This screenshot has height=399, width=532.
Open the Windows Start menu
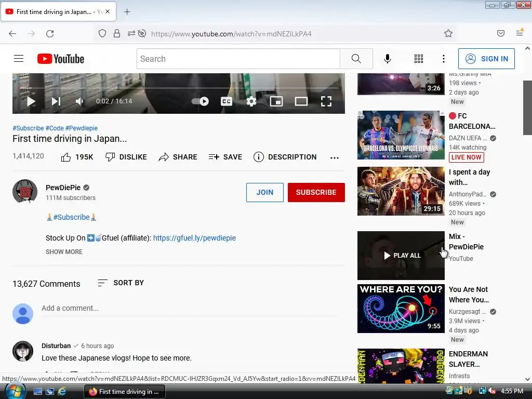(15, 391)
